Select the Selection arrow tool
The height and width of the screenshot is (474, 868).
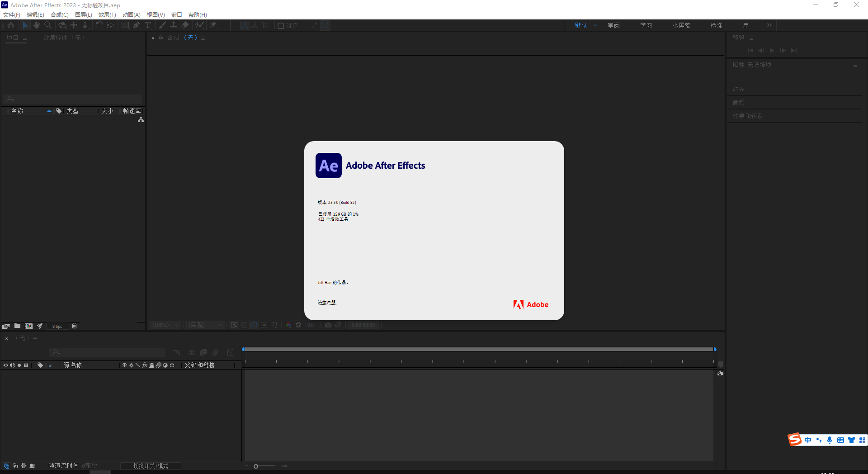25,25
